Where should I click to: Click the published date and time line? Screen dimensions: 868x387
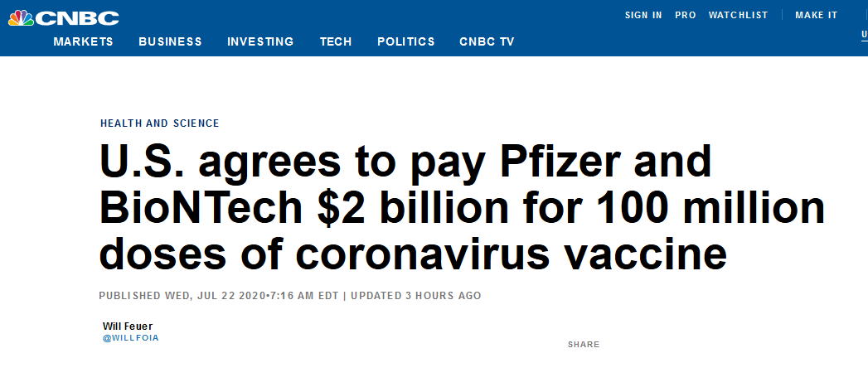218,296
